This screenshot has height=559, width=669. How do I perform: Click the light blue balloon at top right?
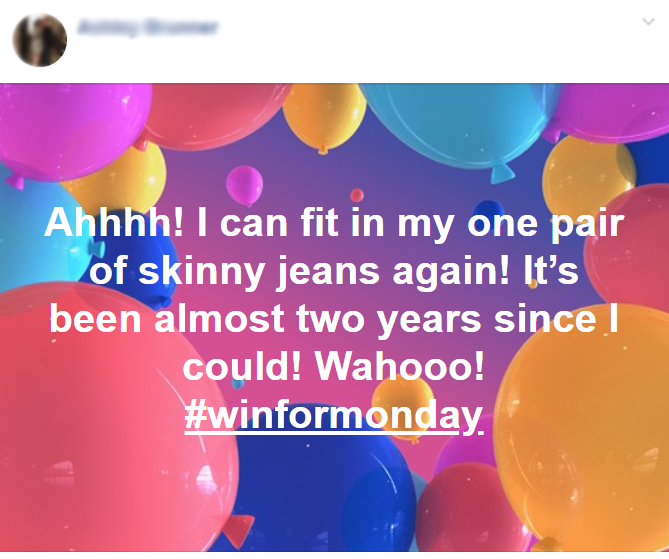click(459, 124)
